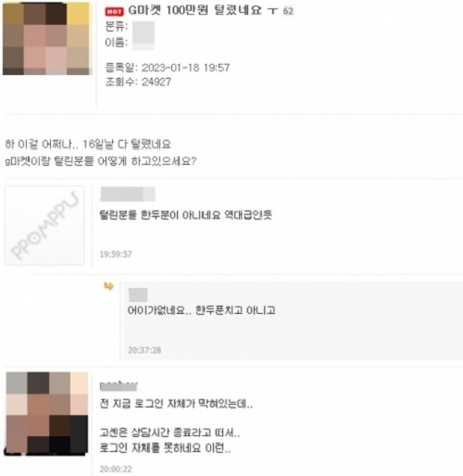The height and width of the screenshot is (476, 463).
Task: Click the blurred author name next to 이름
Action: pos(144,43)
